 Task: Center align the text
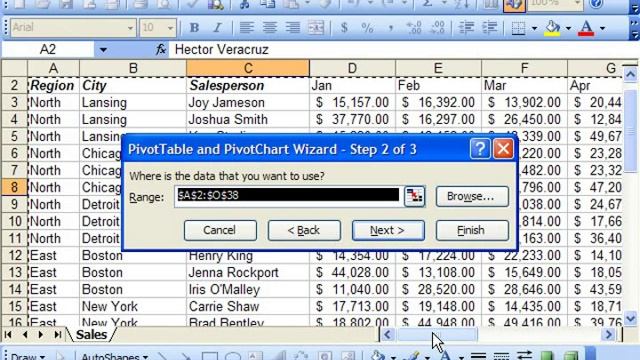click(269, 28)
